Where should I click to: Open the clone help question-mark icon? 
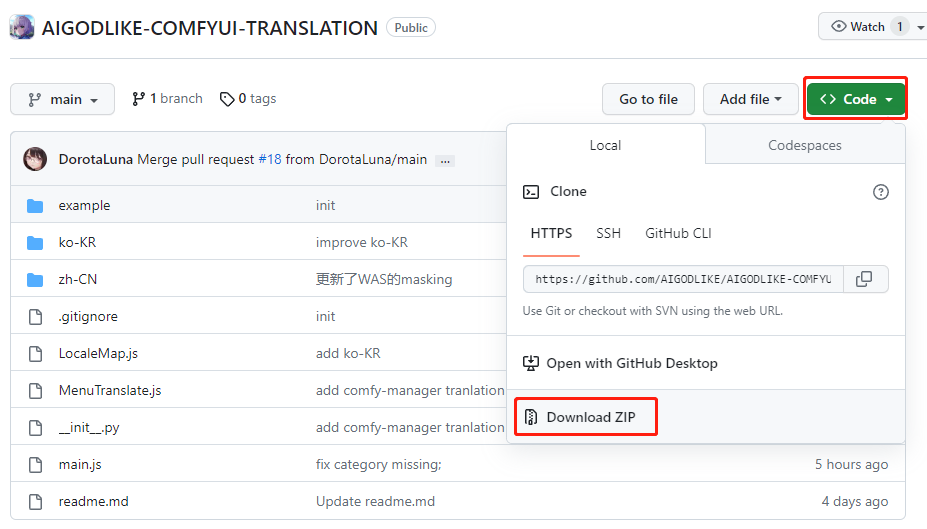pyautogui.click(x=880, y=192)
